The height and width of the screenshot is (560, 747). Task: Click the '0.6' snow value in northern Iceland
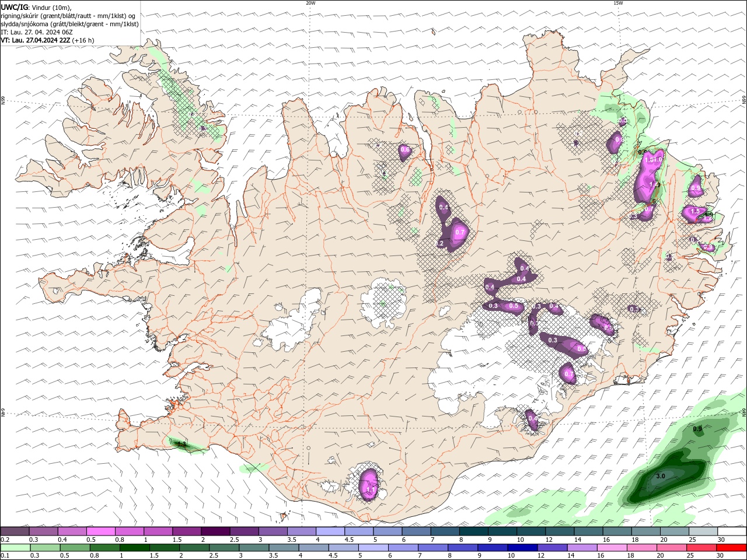tap(404, 150)
